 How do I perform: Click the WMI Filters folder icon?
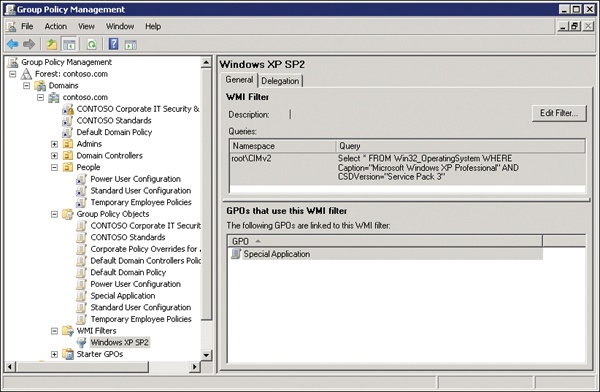[x=68, y=331]
